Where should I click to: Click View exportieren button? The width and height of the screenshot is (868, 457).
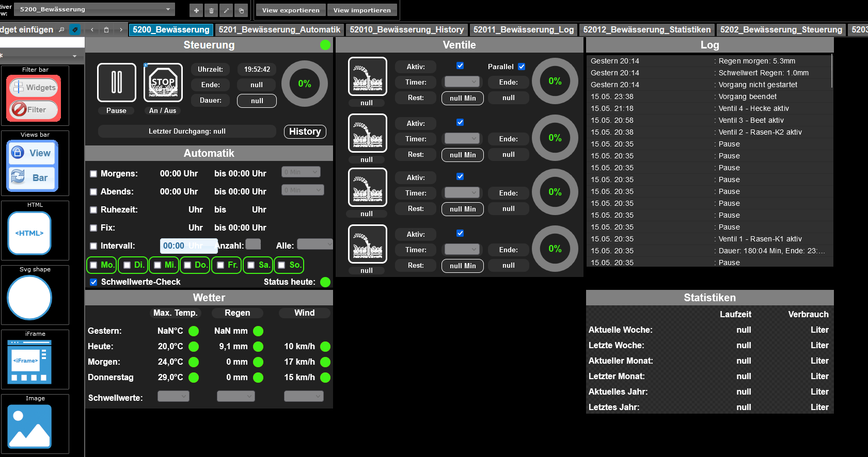click(291, 10)
